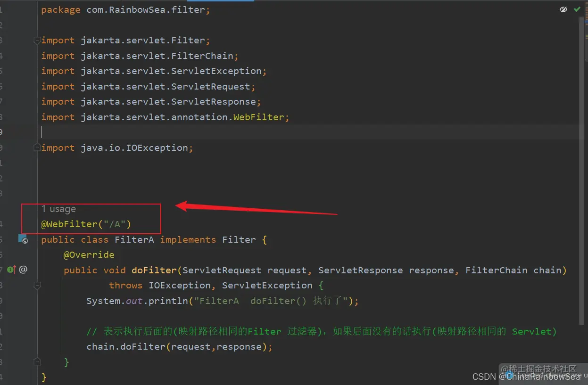Click web filter gutter icon beside FilterA class
Screen dimensions: 588x385
coord(23,239)
